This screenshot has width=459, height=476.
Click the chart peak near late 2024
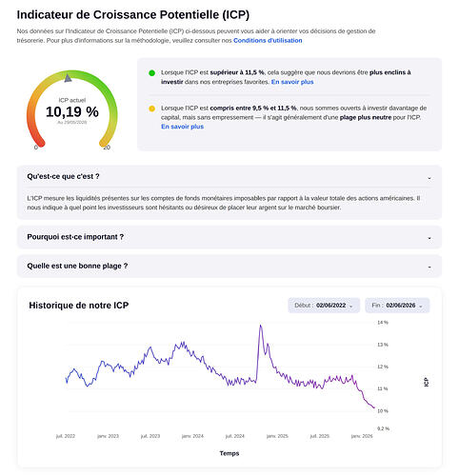coord(261,326)
